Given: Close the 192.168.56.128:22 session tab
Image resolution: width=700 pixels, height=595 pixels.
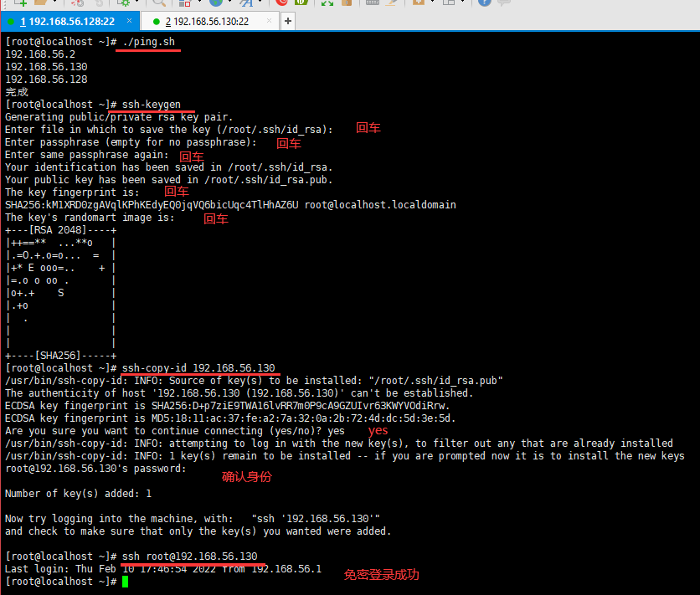Looking at the screenshot, I should [x=129, y=21].
